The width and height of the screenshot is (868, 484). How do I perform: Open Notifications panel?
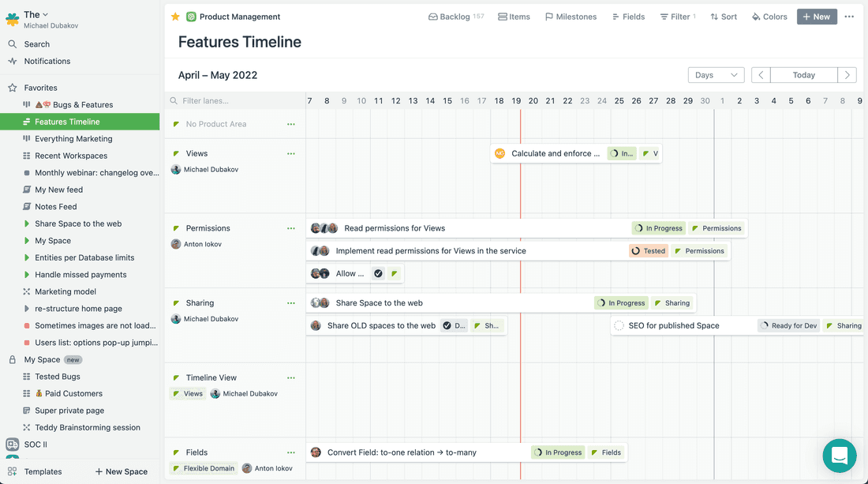[x=47, y=61]
